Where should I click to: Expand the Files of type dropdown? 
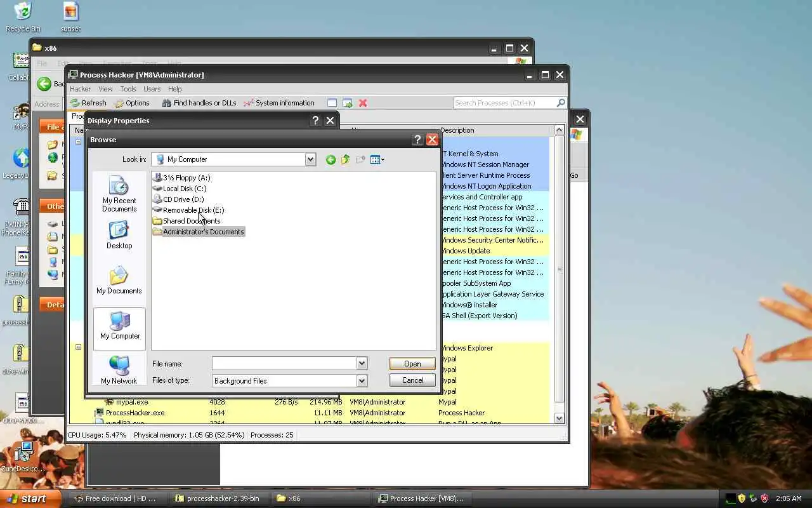click(x=362, y=380)
